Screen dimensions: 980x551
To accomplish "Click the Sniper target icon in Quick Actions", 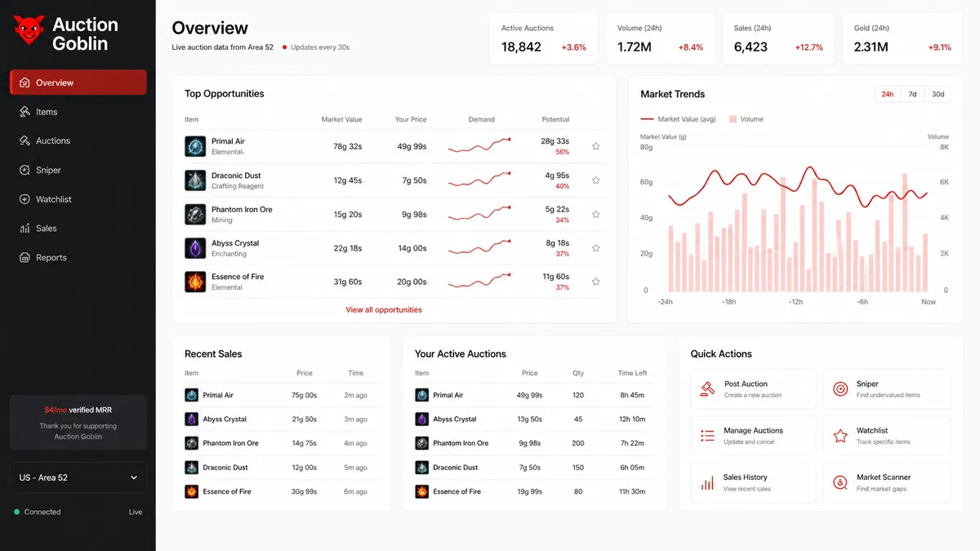I will (840, 389).
